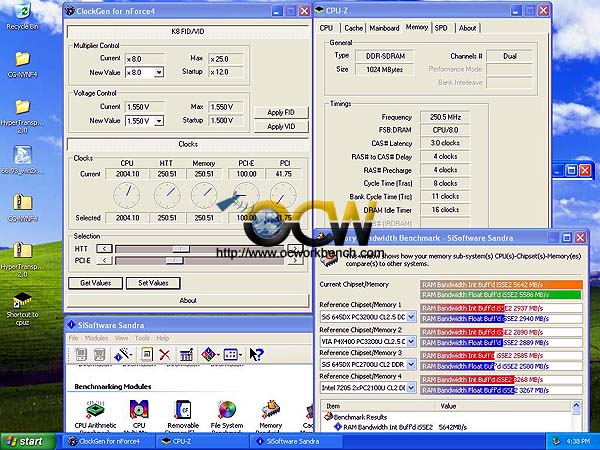Click the Start button on the taskbar
This screenshot has height=450, width=600.
click(28, 442)
